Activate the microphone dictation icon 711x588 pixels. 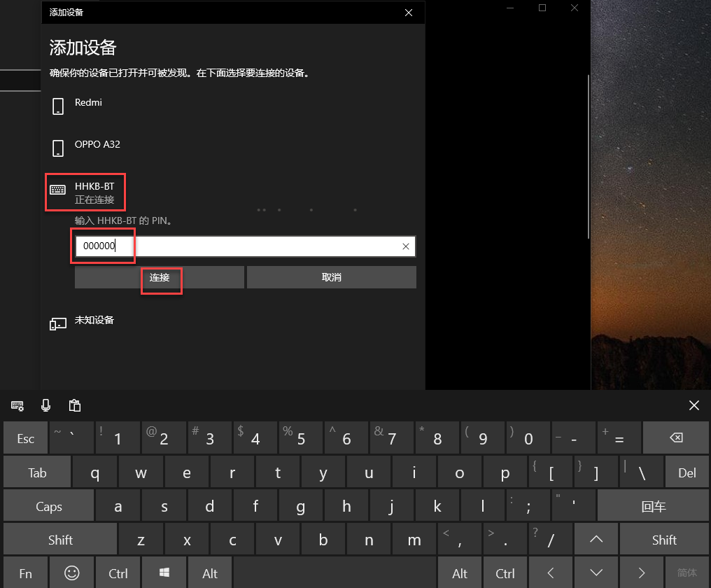[46, 405]
